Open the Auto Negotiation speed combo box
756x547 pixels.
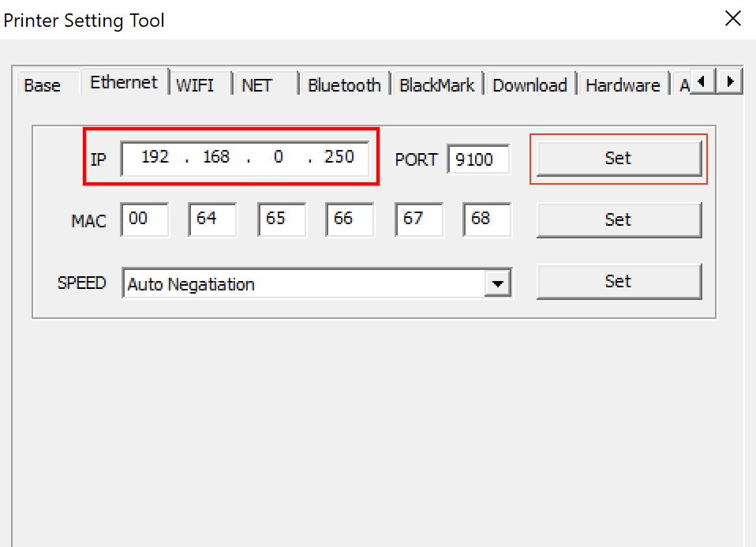point(306,284)
